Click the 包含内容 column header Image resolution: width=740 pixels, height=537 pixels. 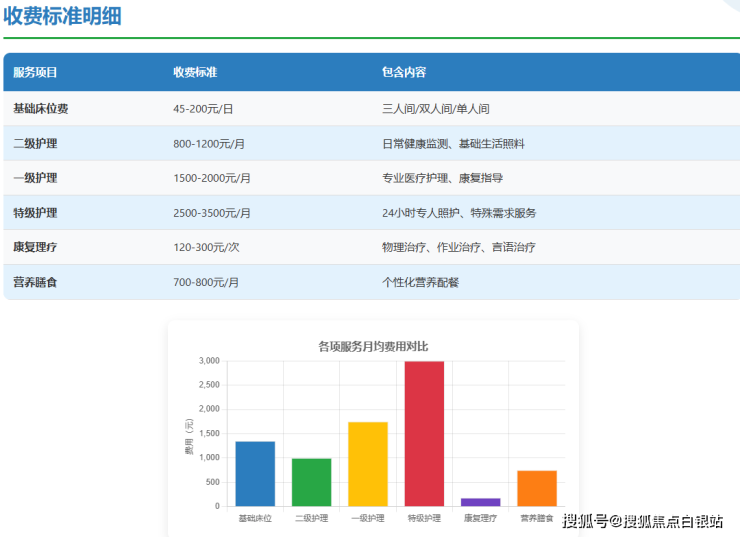pos(404,73)
